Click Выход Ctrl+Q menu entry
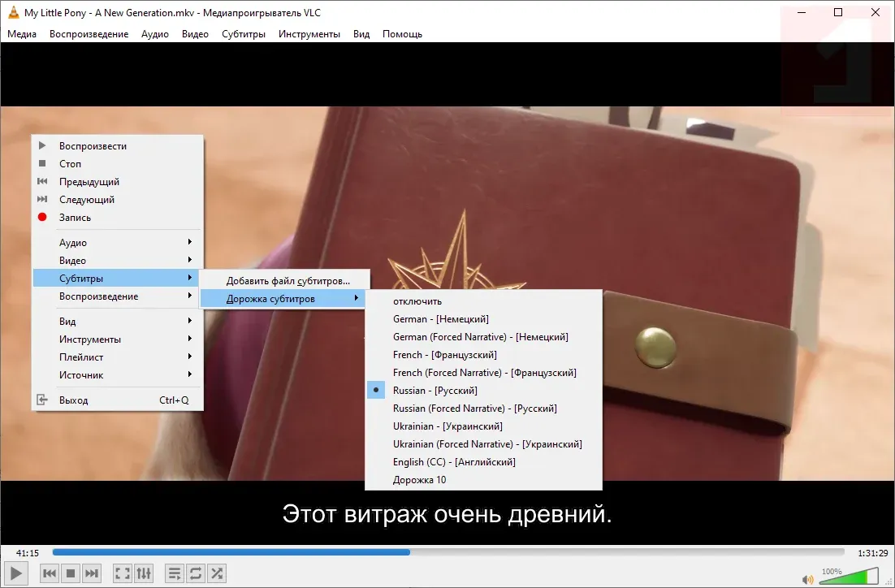 117,400
